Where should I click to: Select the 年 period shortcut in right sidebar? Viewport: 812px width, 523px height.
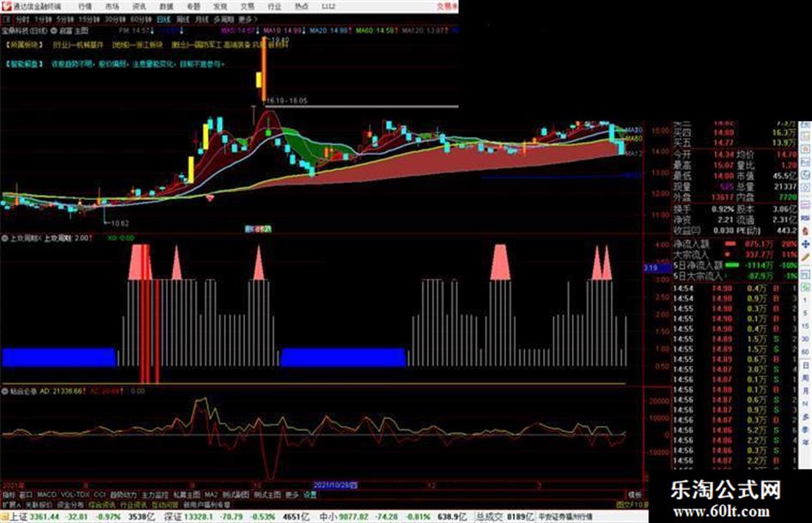pos(805,442)
